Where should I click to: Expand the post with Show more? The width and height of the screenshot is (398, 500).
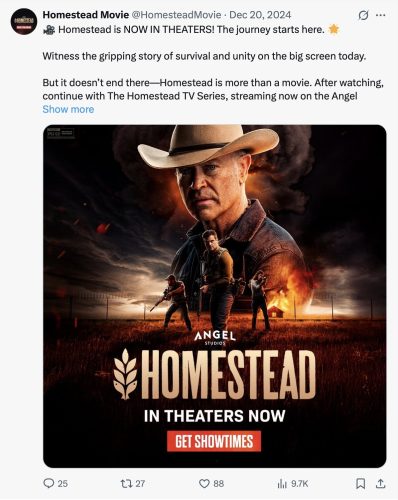68,109
